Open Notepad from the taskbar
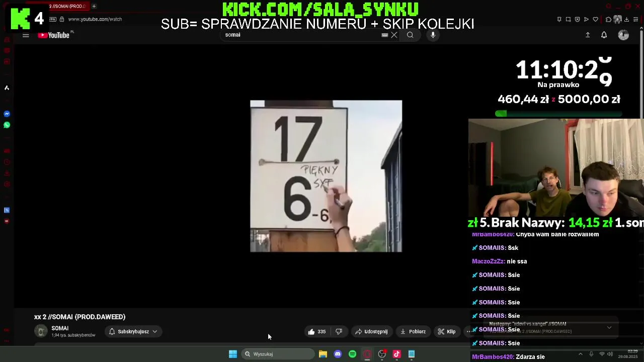Viewport: 644px width, 362px height. point(412,354)
